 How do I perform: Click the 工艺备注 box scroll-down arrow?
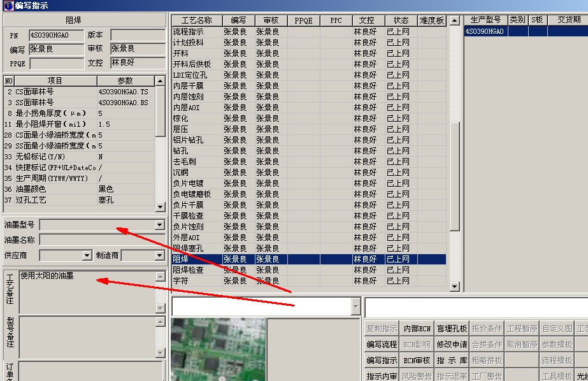click(x=160, y=308)
